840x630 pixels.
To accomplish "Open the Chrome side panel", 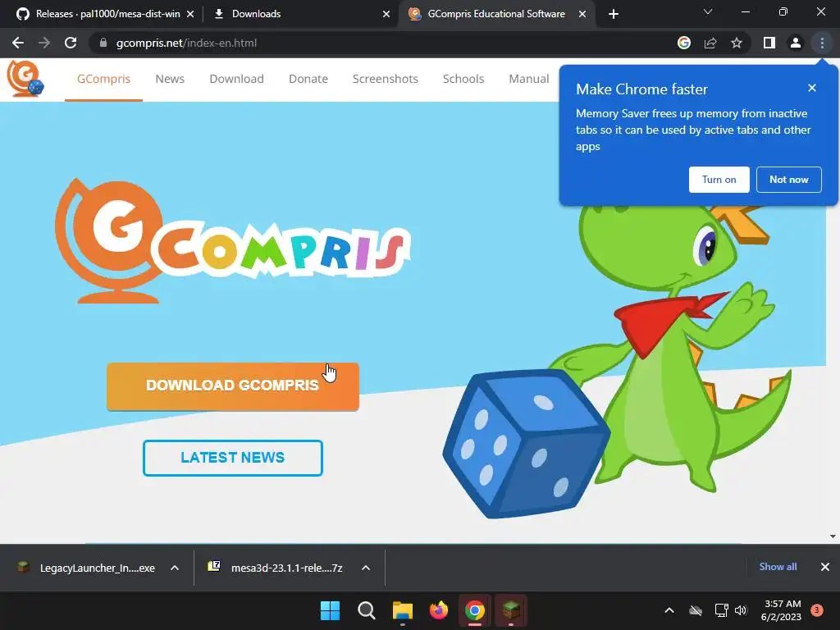I will (x=769, y=43).
